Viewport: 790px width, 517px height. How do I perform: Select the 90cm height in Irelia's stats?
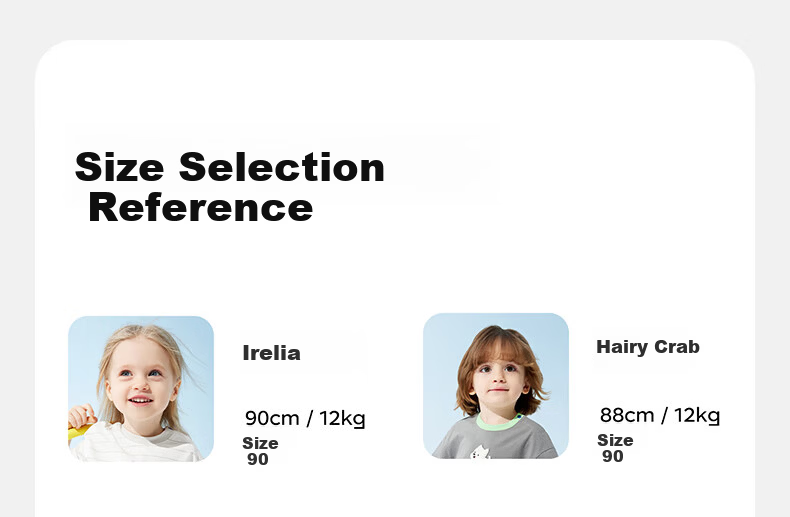[272, 418]
